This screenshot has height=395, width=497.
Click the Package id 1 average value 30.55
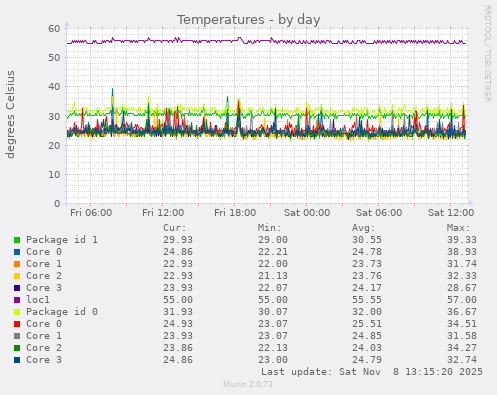click(367, 240)
